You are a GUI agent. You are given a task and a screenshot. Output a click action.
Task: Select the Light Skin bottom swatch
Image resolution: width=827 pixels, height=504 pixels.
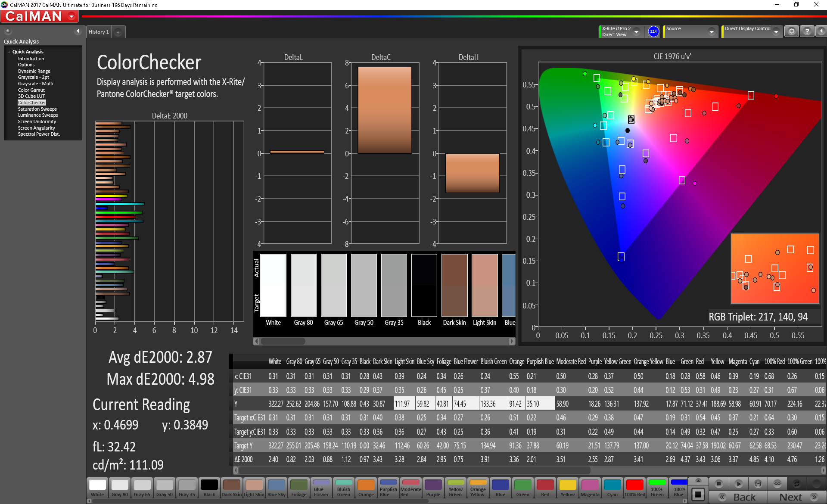tap(254, 488)
